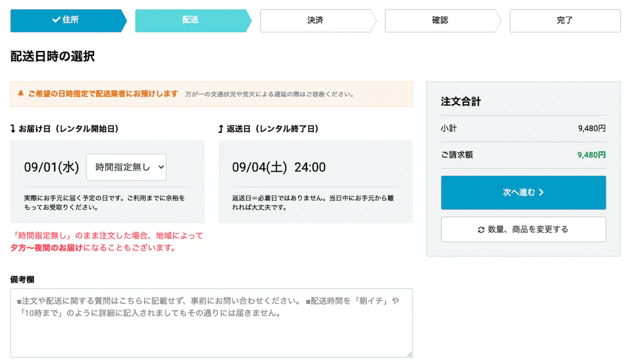This screenshot has height=364, width=630.
Task: Switch to the 確認 step tab
Action: [440, 20]
